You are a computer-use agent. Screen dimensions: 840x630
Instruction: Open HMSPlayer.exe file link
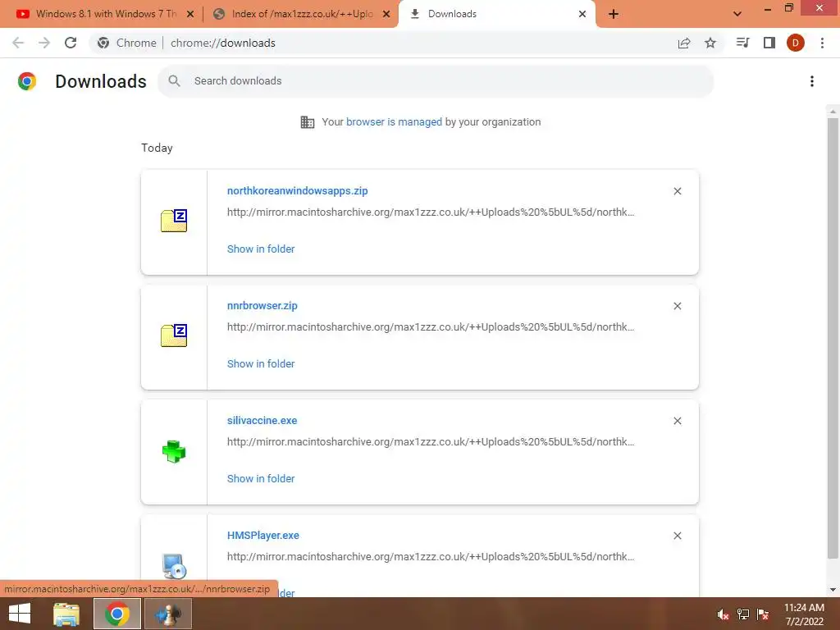[263, 535]
